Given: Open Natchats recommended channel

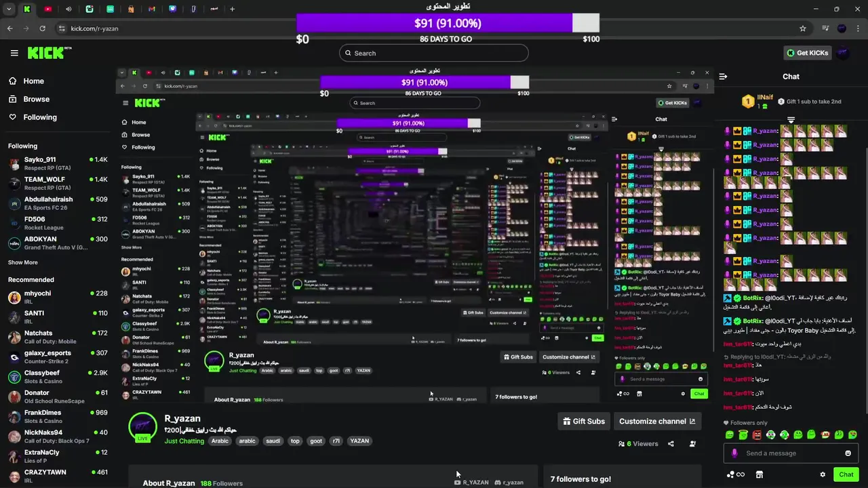Looking at the screenshot, I should pos(58,337).
